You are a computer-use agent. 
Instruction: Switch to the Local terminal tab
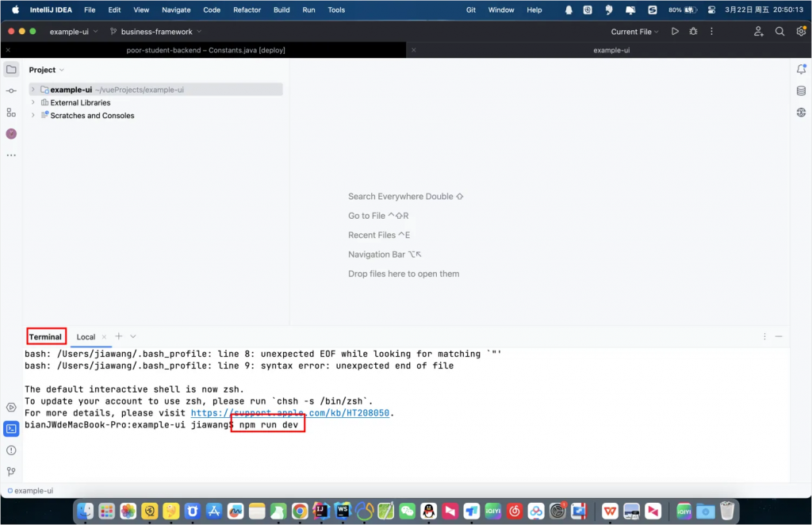(x=86, y=336)
